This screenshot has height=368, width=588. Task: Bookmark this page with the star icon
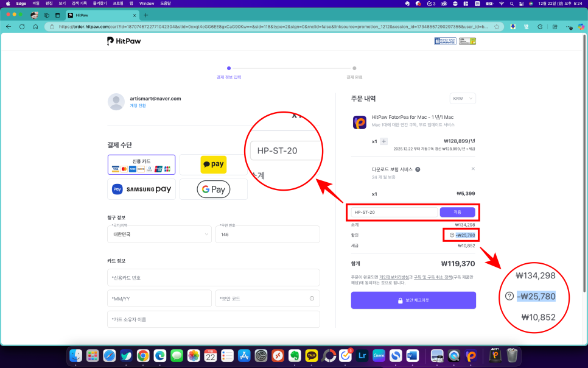pyautogui.click(x=497, y=27)
